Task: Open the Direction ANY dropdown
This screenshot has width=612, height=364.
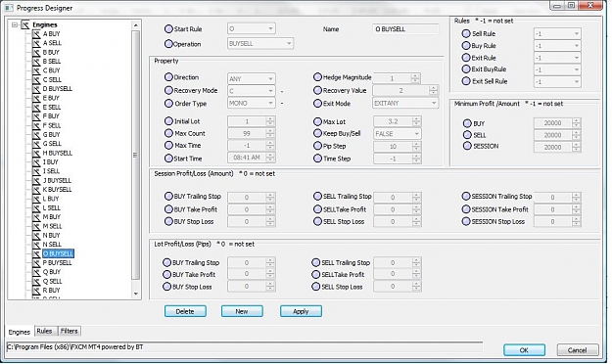Action: click(252, 79)
